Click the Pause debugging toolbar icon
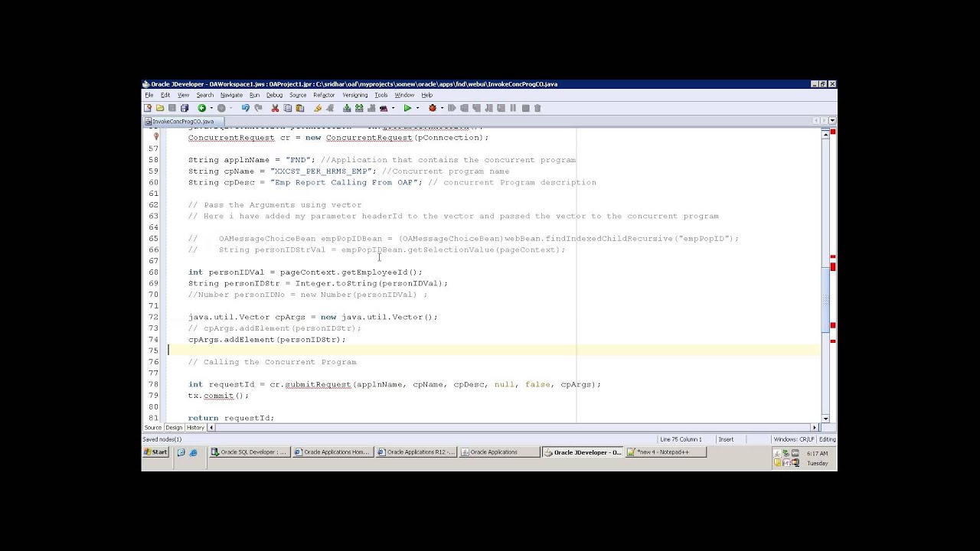This screenshot has width=980, height=551. point(513,108)
